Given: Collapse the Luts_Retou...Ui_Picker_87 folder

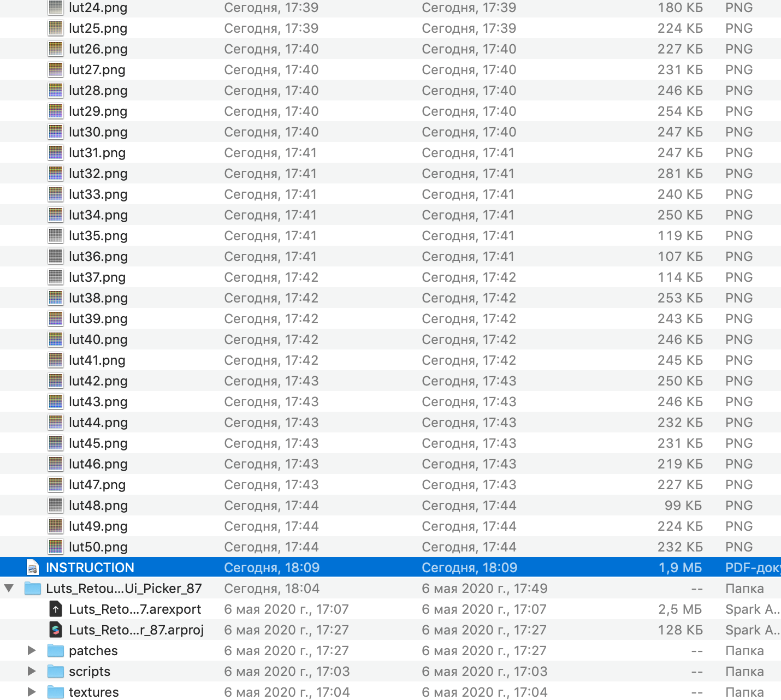Looking at the screenshot, I should [x=9, y=589].
